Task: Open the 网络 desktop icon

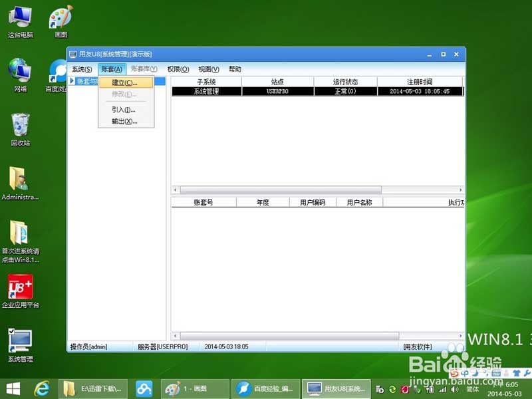Action: pos(21,75)
